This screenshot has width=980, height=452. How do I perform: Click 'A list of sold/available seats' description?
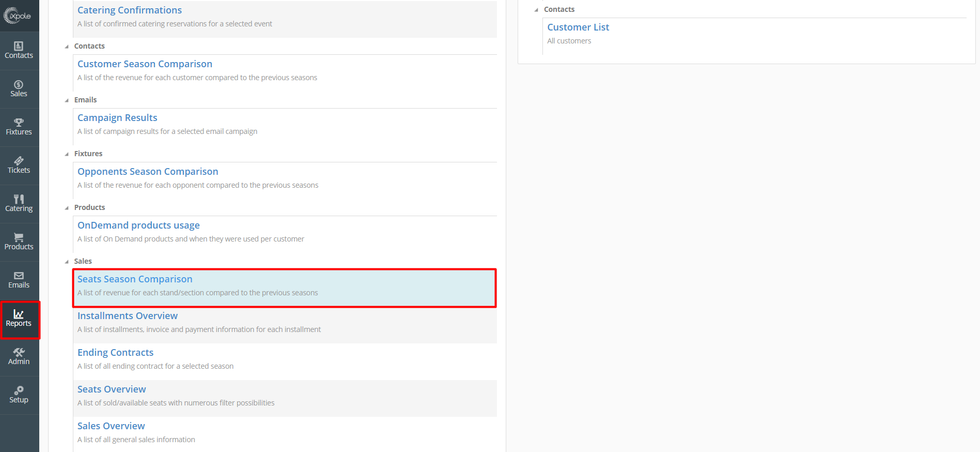click(x=176, y=403)
